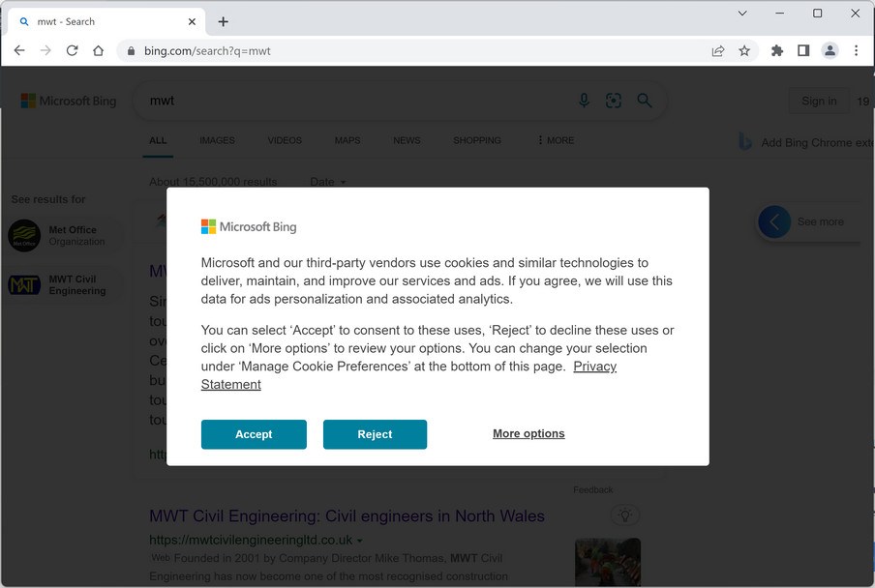This screenshot has height=588, width=875.
Task: Click the Bing microphone voice search icon
Action: pos(584,101)
